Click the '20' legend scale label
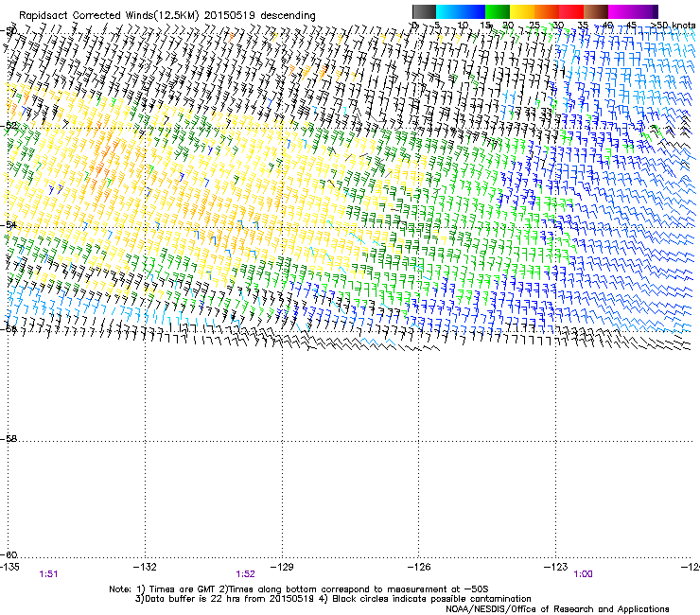The image size is (700, 615). click(x=508, y=25)
